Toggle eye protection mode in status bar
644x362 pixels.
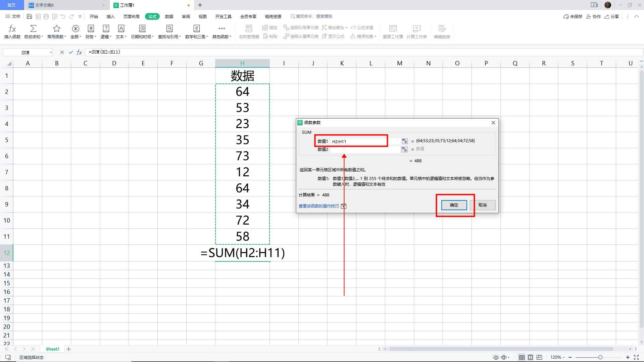(x=496, y=357)
